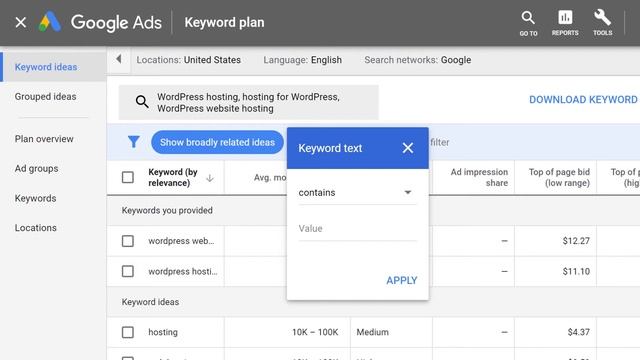The width and height of the screenshot is (640, 360).
Task: Check the wordpress web... keyword row
Action: [x=128, y=241]
